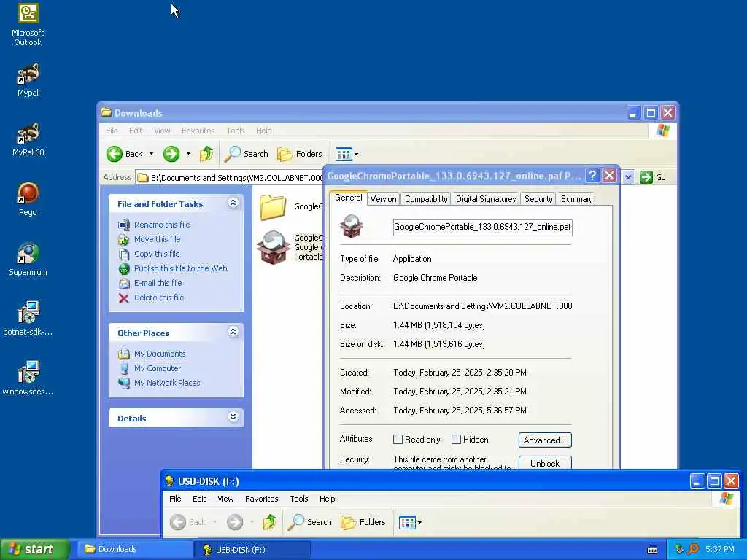Screen dimensions: 747x560
Task: Click Move this file task
Action: tap(158, 239)
